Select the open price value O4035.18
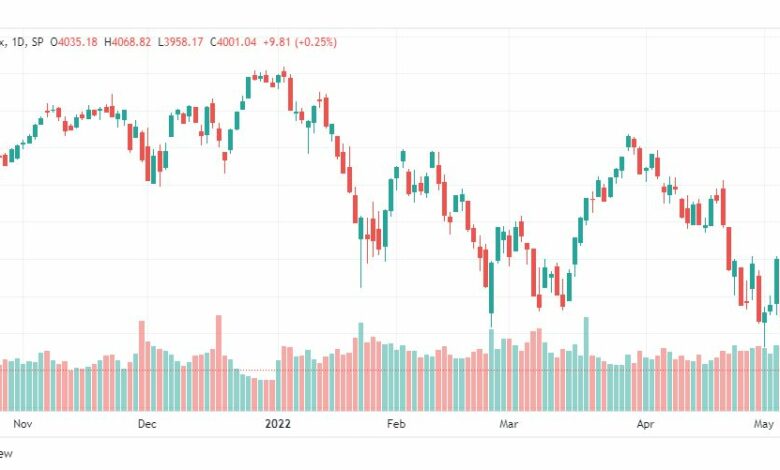The width and height of the screenshot is (780, 470). pyautogui.click(x=74, y=42)
